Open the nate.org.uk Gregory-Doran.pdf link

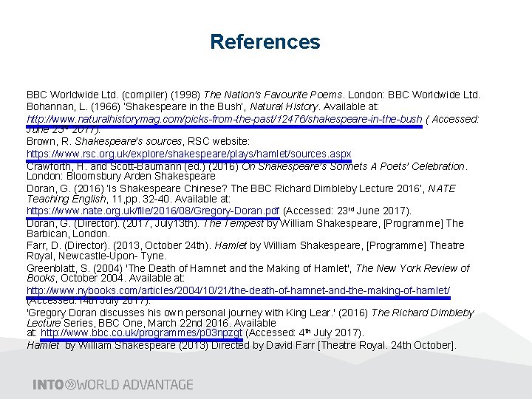(x=153, y=211)
